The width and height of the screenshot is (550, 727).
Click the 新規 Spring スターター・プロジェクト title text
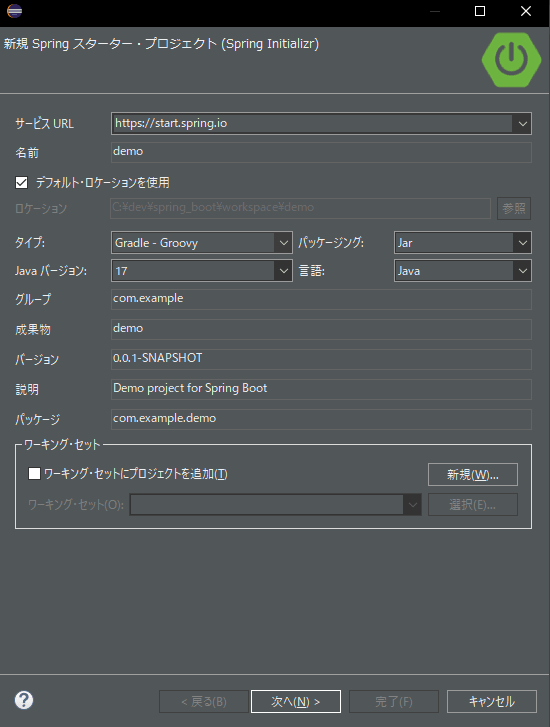[x=161, y=44]
